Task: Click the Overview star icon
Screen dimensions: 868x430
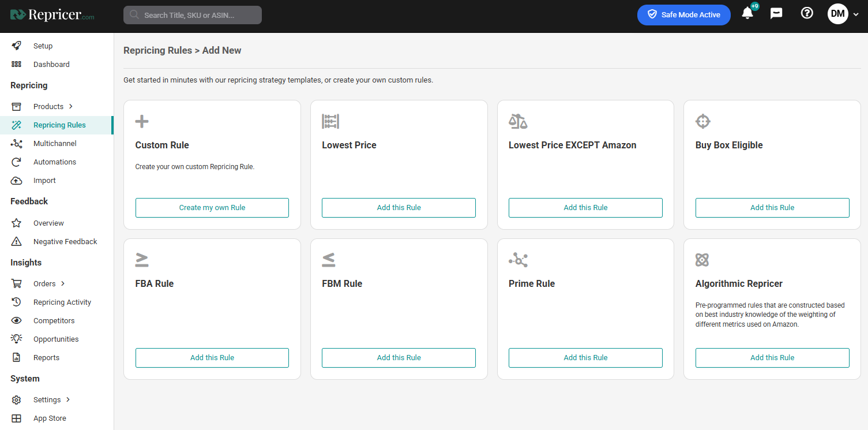Action: (x=17, y=223)
